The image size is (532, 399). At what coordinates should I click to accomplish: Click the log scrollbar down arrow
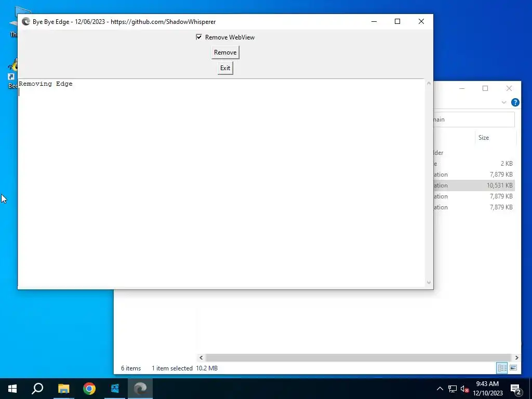[429, 282]
